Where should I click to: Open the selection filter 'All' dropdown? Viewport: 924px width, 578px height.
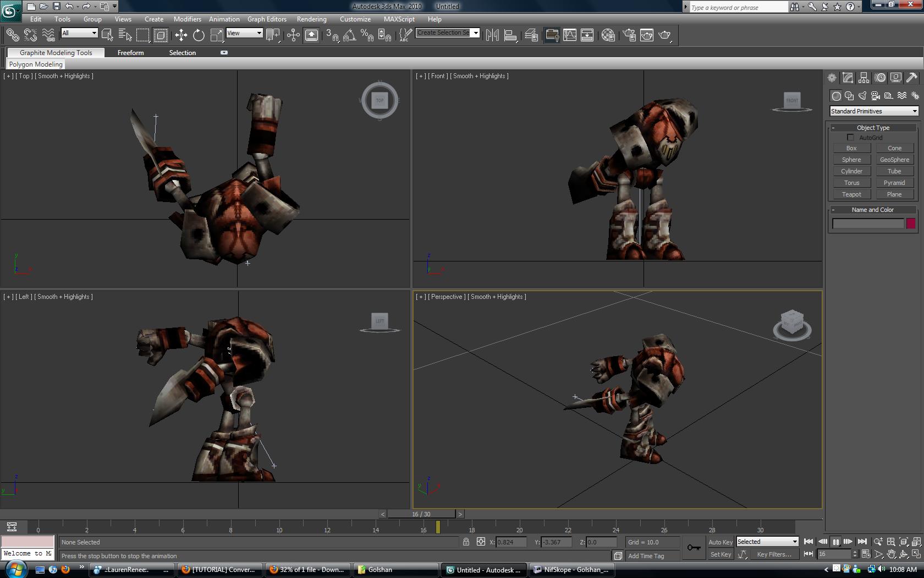pos(79,33)
